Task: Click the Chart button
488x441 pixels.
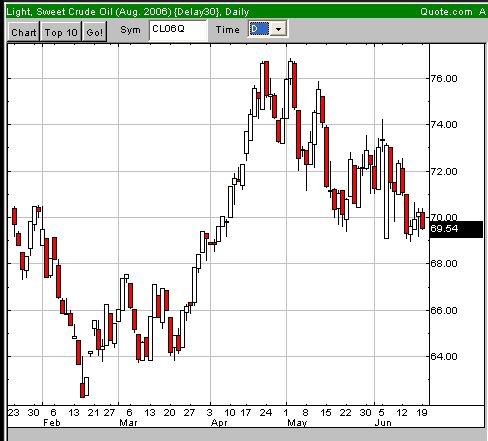Action: (24, 32)
